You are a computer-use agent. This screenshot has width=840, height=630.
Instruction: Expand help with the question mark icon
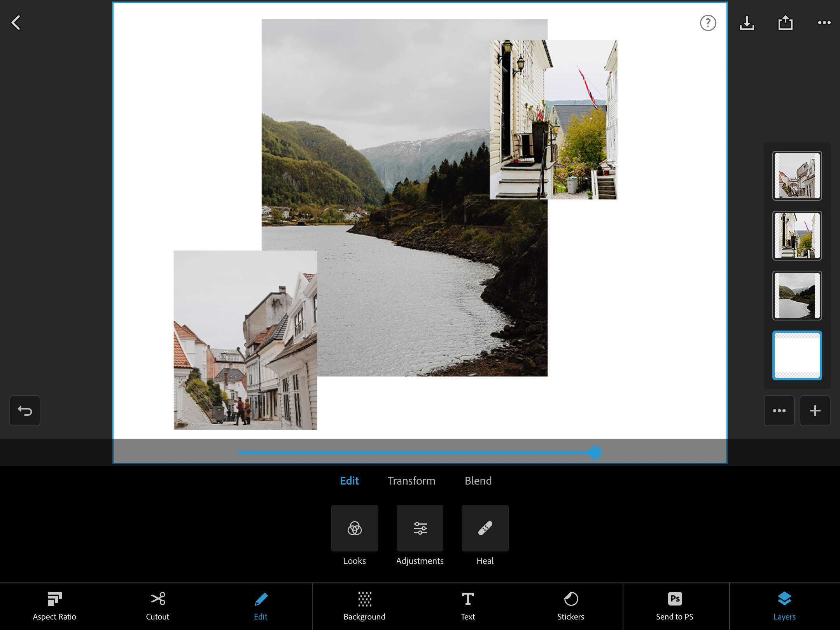pyautogui.click(x=707, y=23)
